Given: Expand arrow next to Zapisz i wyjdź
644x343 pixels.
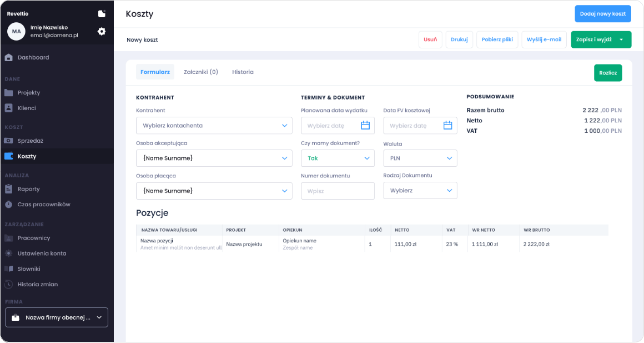Looking at the screenshot, I should pos(621,39).
